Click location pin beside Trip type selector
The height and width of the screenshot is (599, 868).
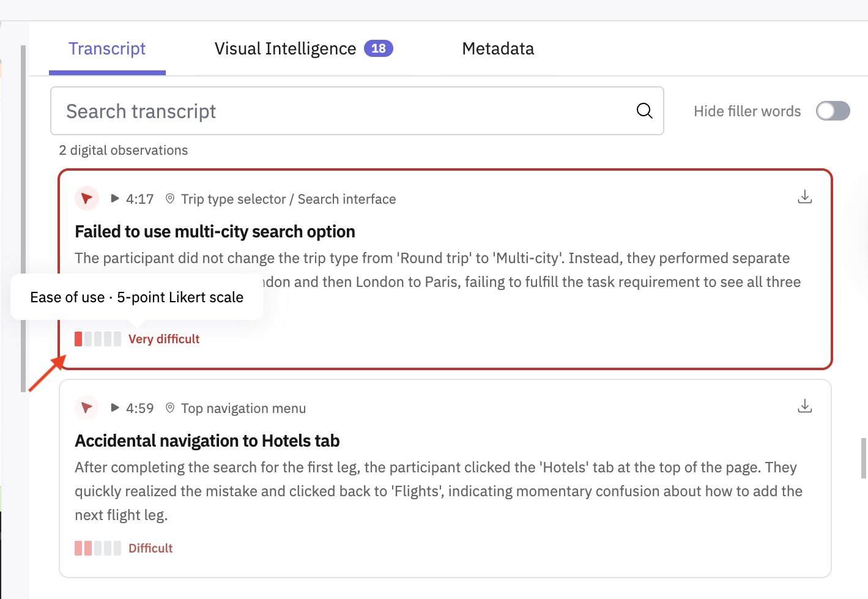tap(170, 199)
